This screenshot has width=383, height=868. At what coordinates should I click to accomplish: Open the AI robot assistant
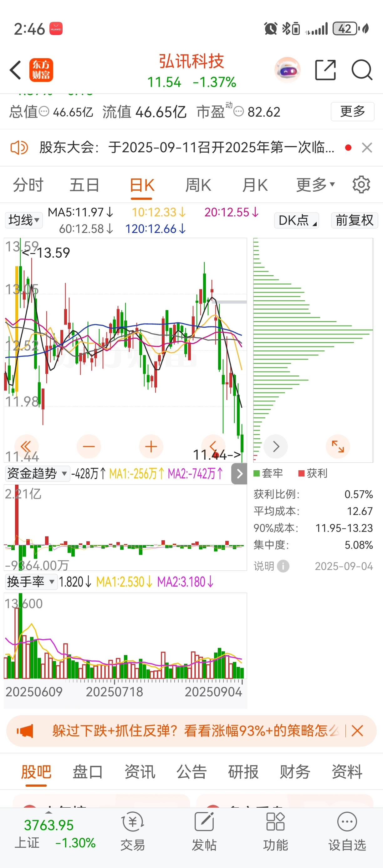point(288,70)
